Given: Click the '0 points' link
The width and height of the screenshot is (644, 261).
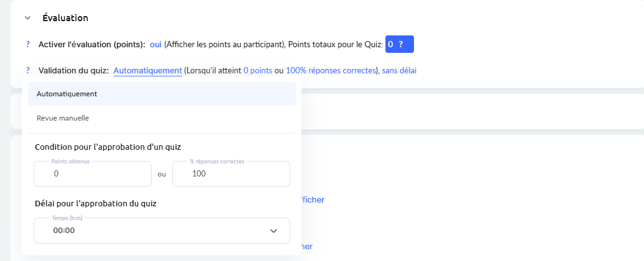Looking at the screenshot, I should point(257,71).
